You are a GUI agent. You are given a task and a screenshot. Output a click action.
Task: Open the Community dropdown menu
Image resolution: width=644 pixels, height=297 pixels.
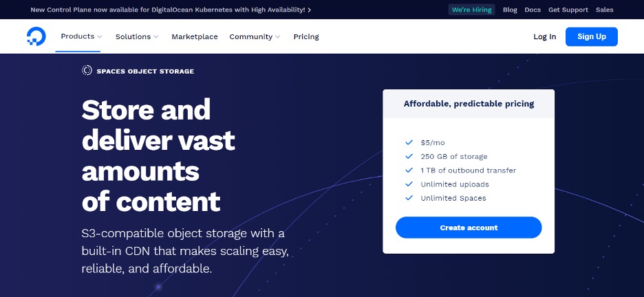click(255, 37)
